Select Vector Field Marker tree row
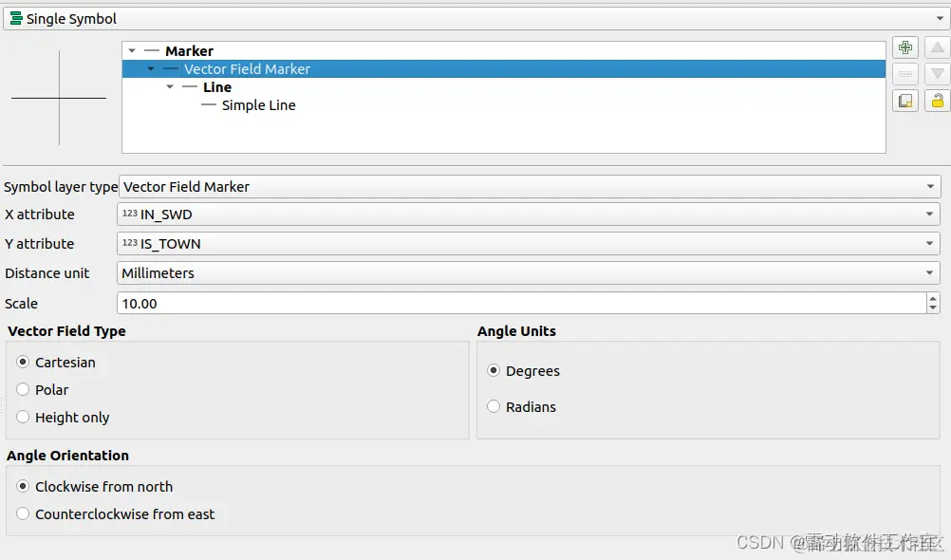951x560 pixels. [503, 69]
